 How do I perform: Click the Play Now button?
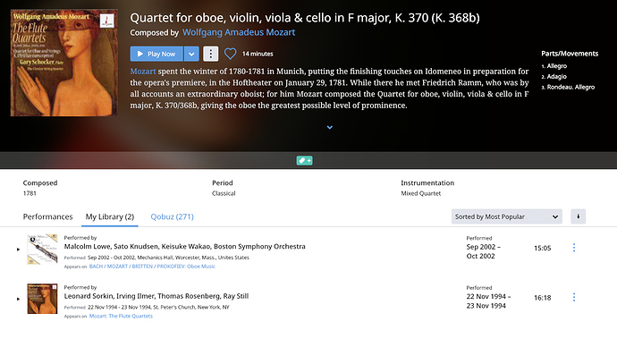156,54
